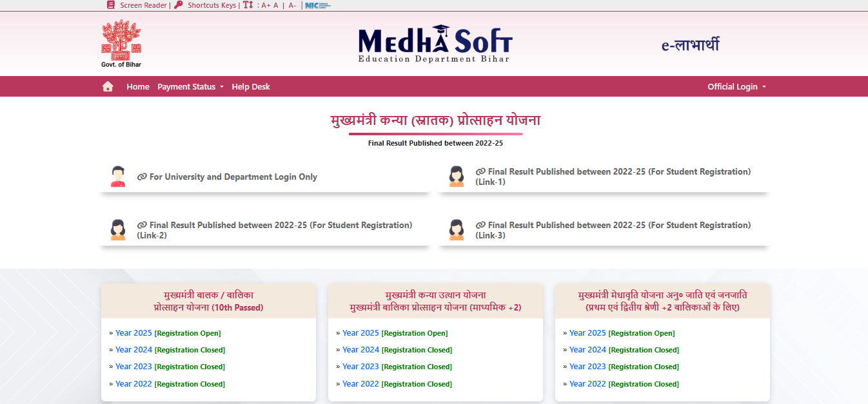Image resolution: width=868 pixels, height=404 pixels.
Task: Open the Help Desk menu item
Action: pos(251,86)
